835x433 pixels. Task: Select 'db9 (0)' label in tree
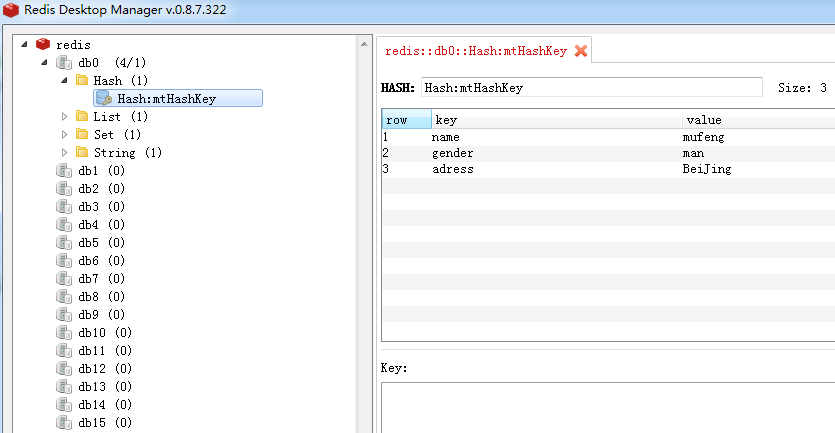(x=101, y=314)
